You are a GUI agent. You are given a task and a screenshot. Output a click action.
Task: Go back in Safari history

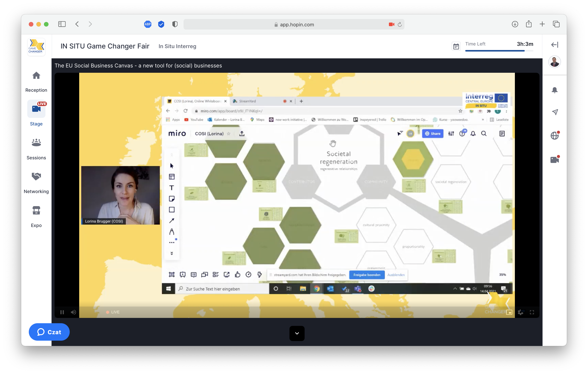tap(77, 24)
